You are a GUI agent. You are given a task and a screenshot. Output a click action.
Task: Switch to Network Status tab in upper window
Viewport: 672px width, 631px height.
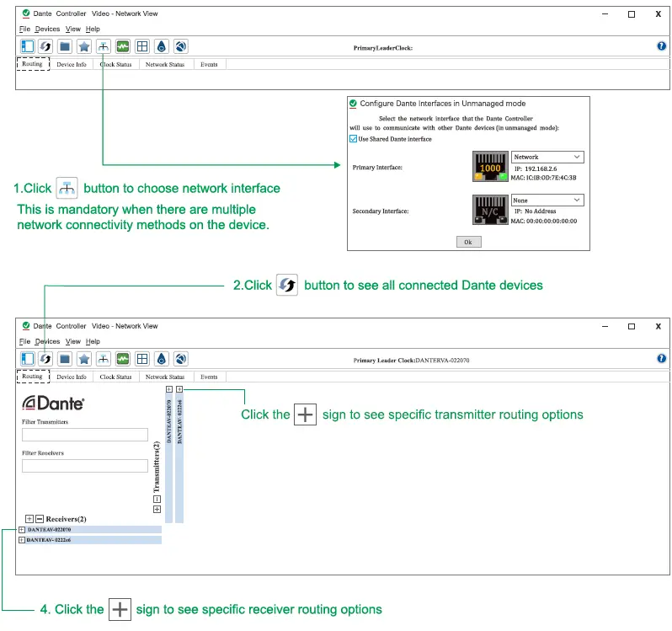pos(165,64)
